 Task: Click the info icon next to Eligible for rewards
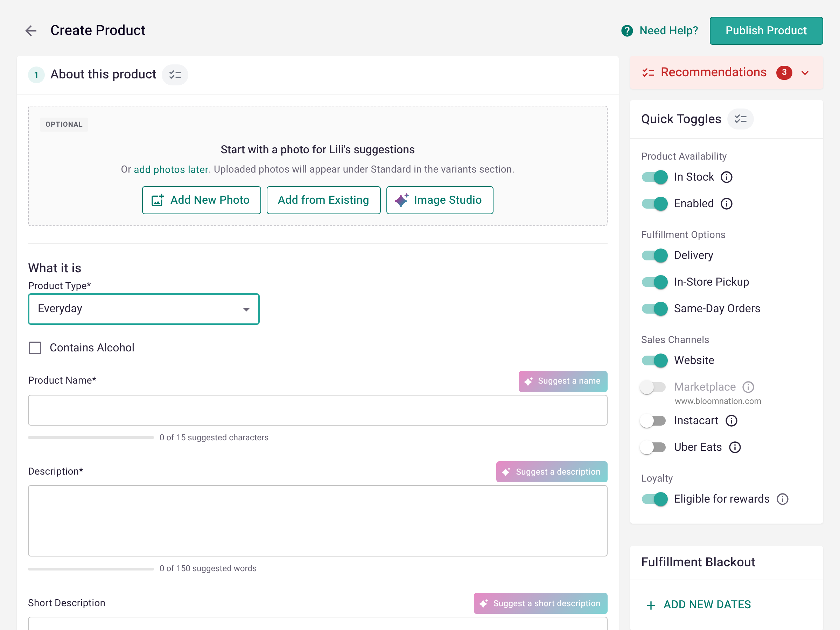pyautogui.click(x=783, y=499)
